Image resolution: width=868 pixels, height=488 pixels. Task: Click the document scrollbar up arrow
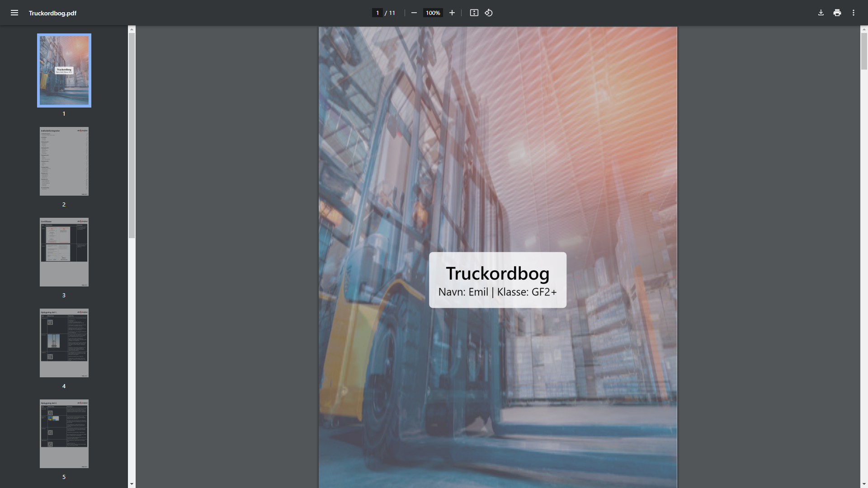(864, 29)
